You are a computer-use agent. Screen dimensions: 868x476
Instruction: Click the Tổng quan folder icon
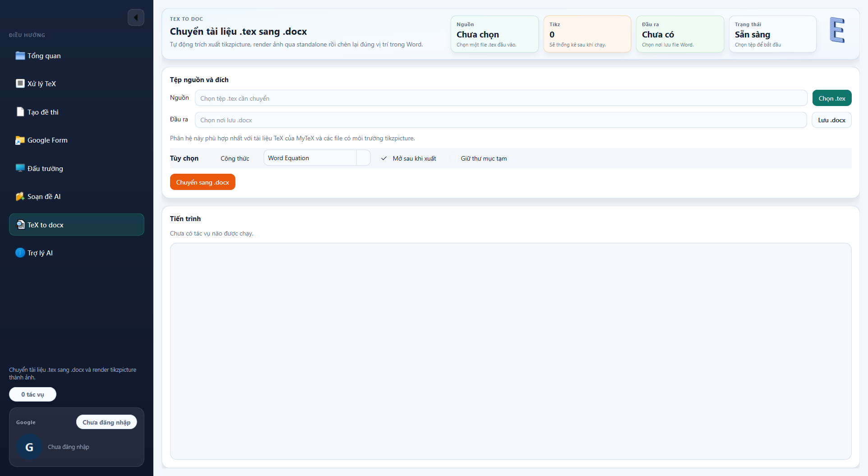20,55
